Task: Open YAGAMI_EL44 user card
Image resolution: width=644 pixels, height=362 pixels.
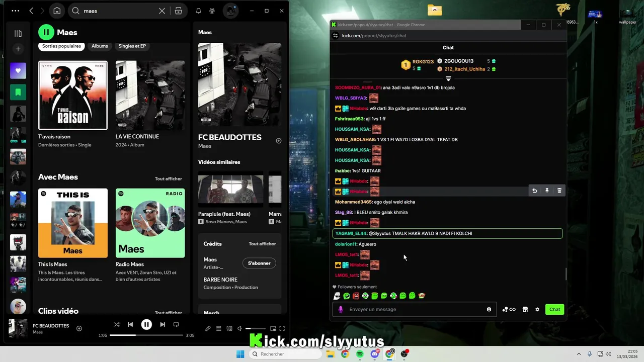Action: pos(351,233)
